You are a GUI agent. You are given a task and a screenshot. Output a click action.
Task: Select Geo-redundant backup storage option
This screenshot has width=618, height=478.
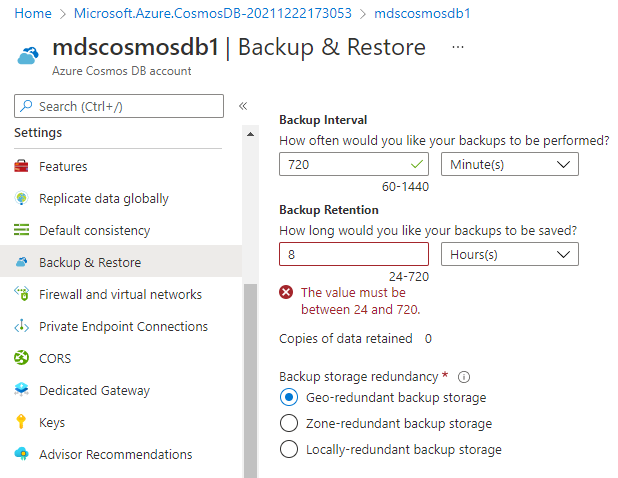click(x=289, y=397)
